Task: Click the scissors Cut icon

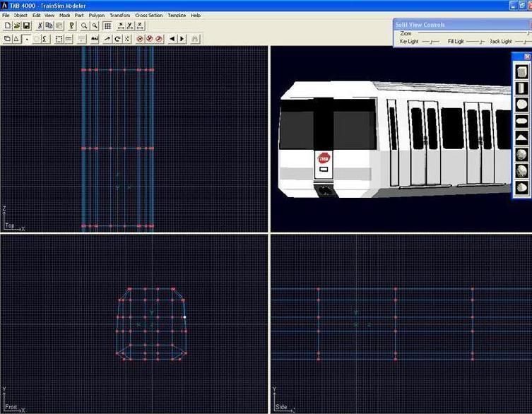Action: pos(40,26)
